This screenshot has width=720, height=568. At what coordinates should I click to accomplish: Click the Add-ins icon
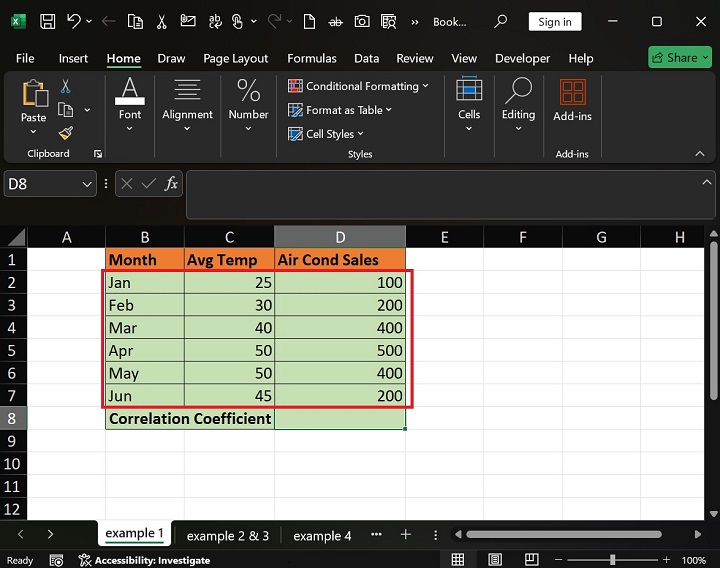coord(572,100)
